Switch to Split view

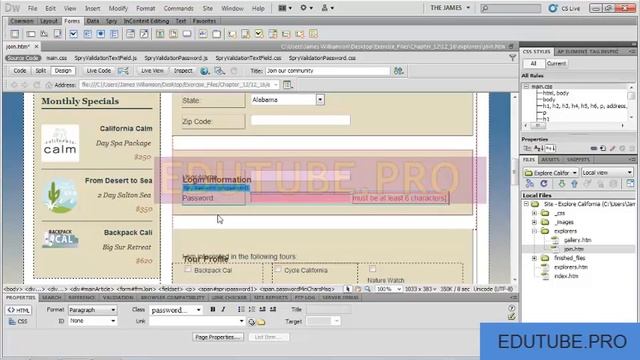(x=40, y=71)
